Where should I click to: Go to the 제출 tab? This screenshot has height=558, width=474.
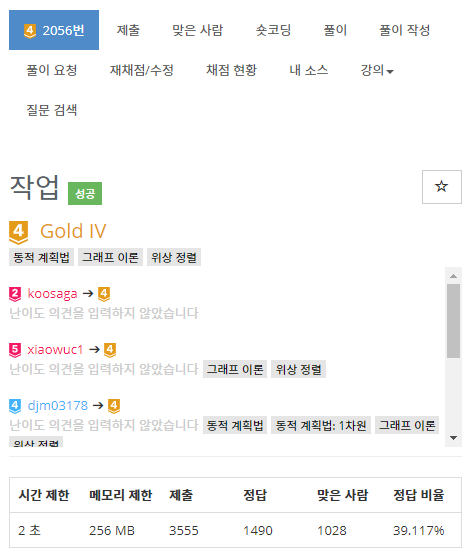(128, 30)
